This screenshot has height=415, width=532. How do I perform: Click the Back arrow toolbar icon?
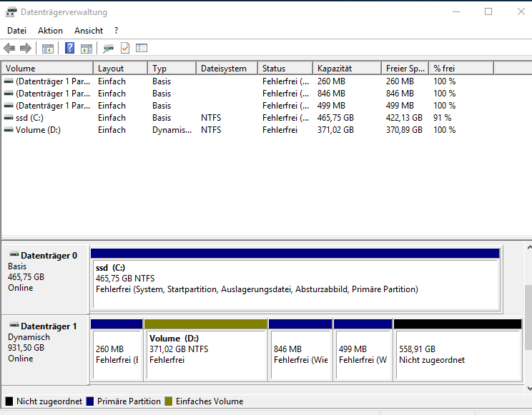coord(9,48)
